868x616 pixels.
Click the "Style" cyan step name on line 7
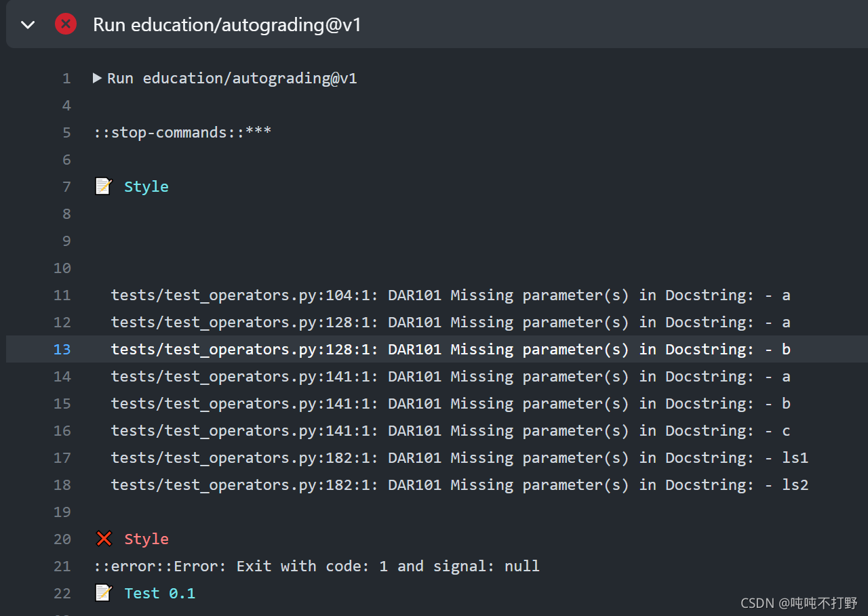tap(146, 186)
